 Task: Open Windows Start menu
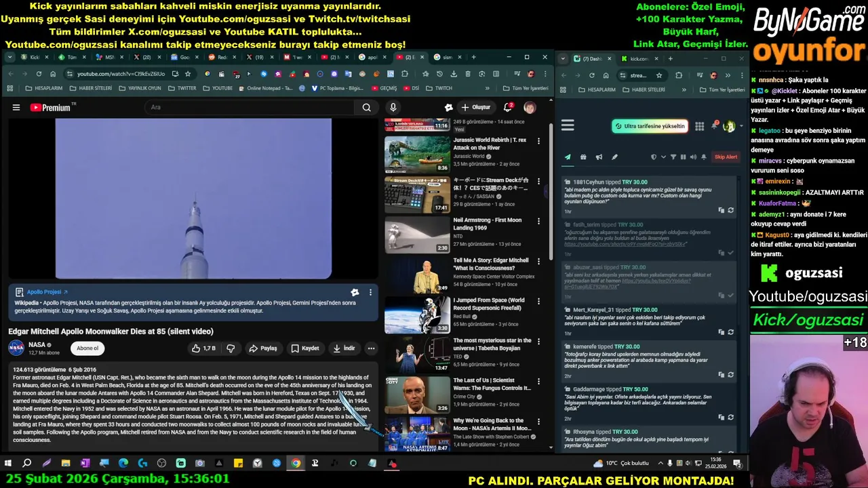(8, 464)
